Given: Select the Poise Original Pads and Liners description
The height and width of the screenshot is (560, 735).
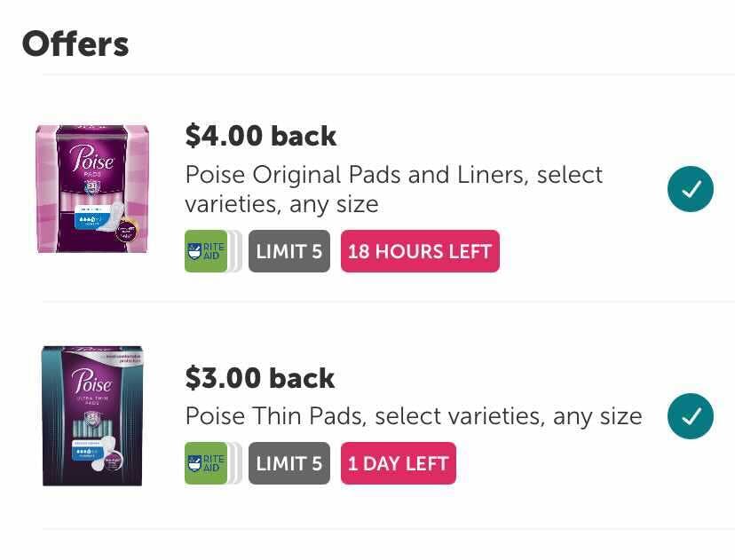Looking at the screenshot, I should (x=393, y=189).
